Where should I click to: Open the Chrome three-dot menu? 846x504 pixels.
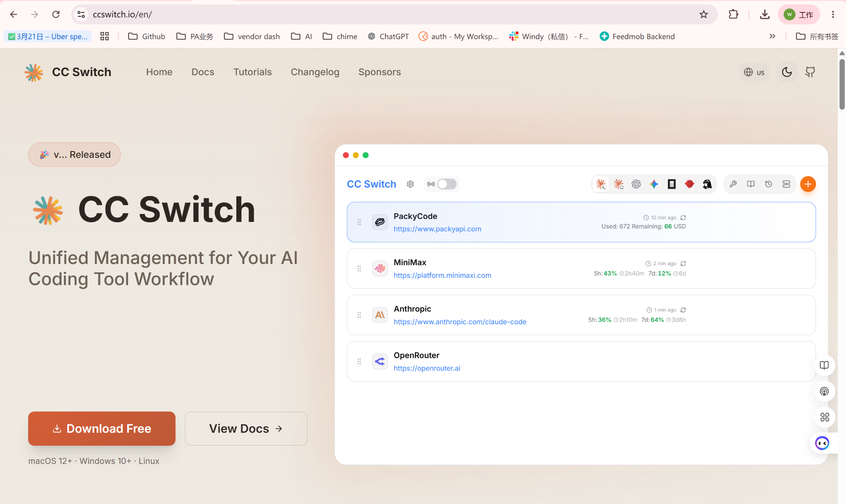pyautogui.click(x=833, y=14)
